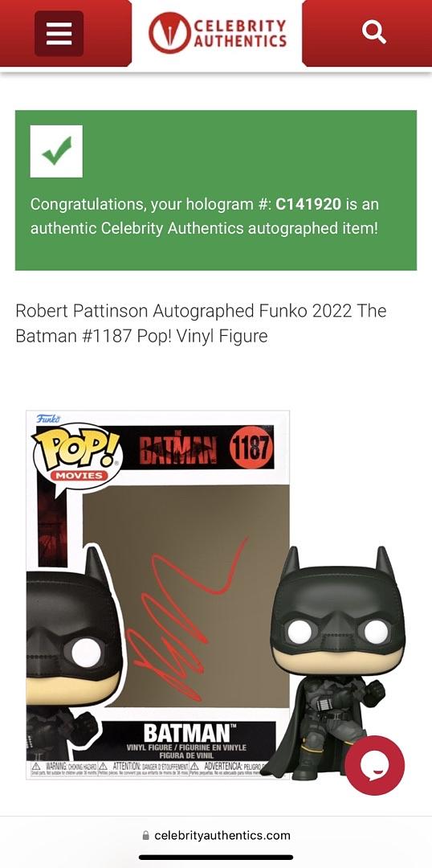Tap the BATMAN name label on box
The image size is (432, 868).
click(x=186, y=733)
